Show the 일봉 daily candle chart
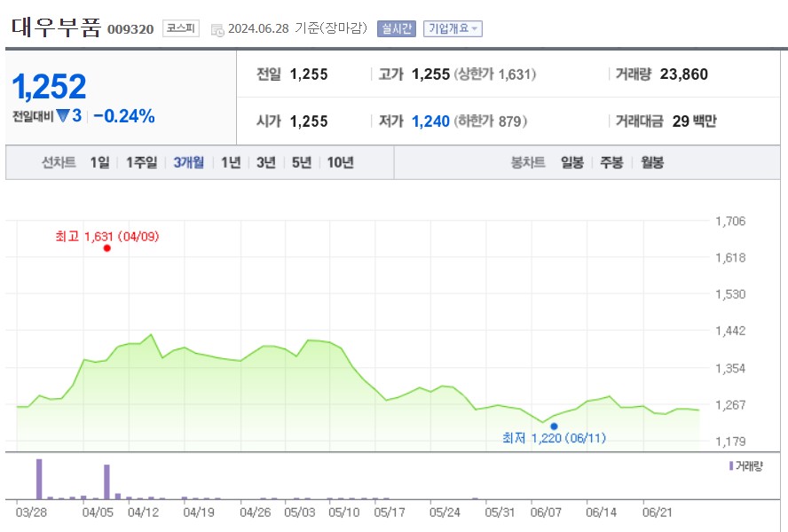 pos(571,162)
